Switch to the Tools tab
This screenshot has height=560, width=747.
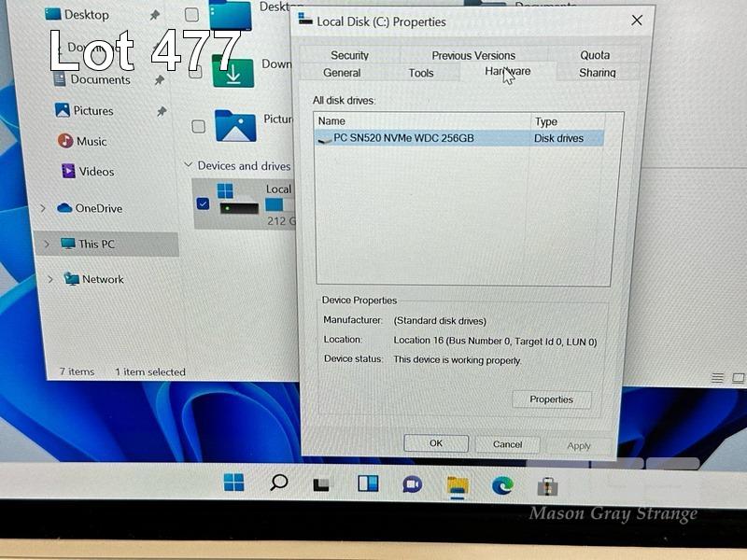tap(420, 73)
